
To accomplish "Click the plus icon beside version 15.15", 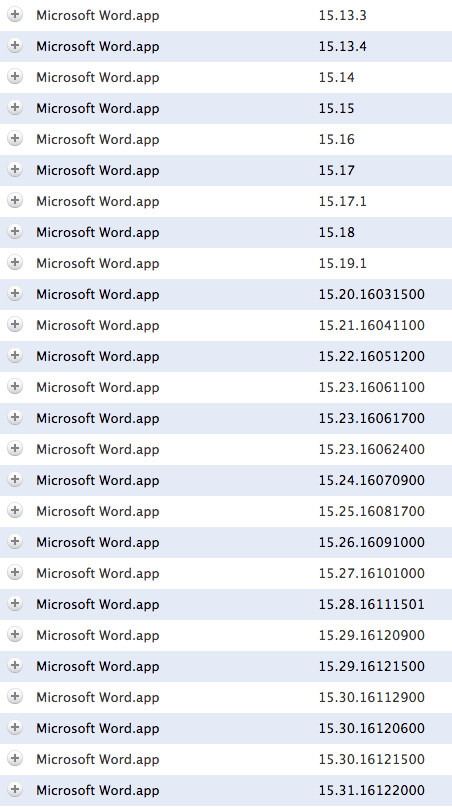I will click(15, 107).
